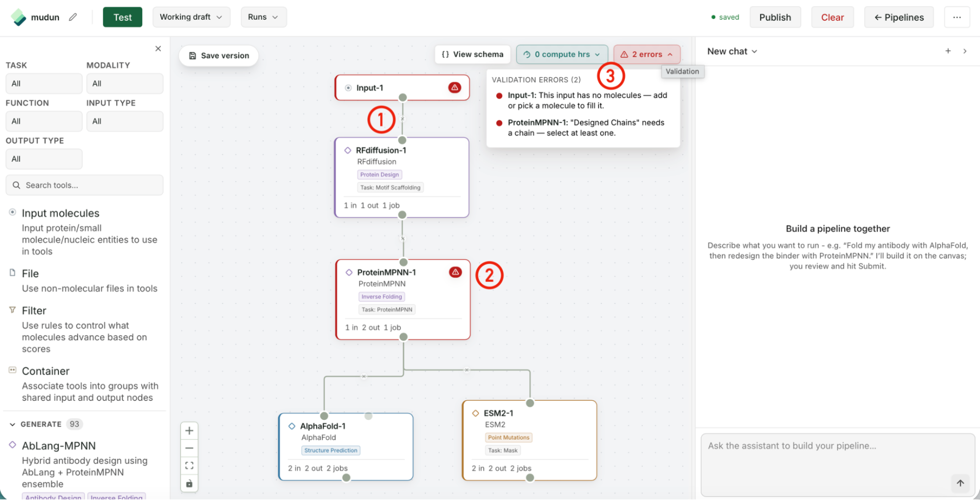Viewport: 980px width, 500px height.
Task: Click the ESM2-1 node diamond icon
Action: [x=476, y=413]
